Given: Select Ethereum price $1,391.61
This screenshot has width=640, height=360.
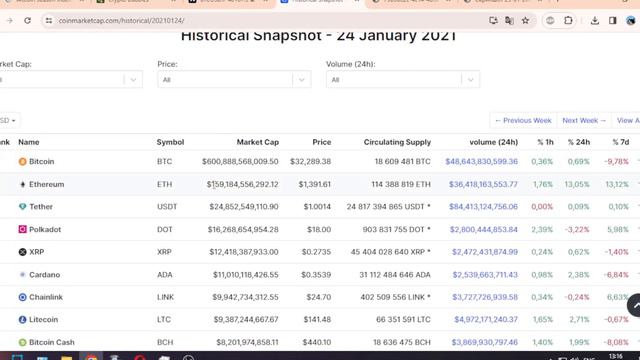Looking at the screenshot, I should [314, 184].
